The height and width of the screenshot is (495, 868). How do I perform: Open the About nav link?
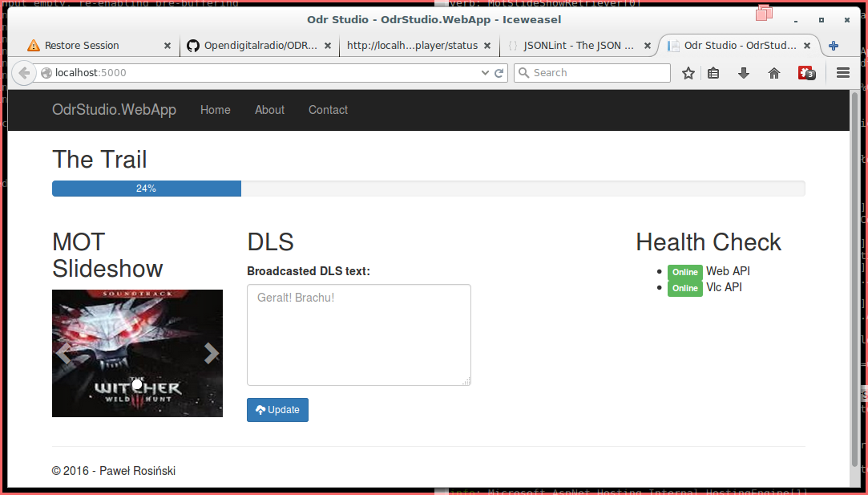click(x=269, y=110)
